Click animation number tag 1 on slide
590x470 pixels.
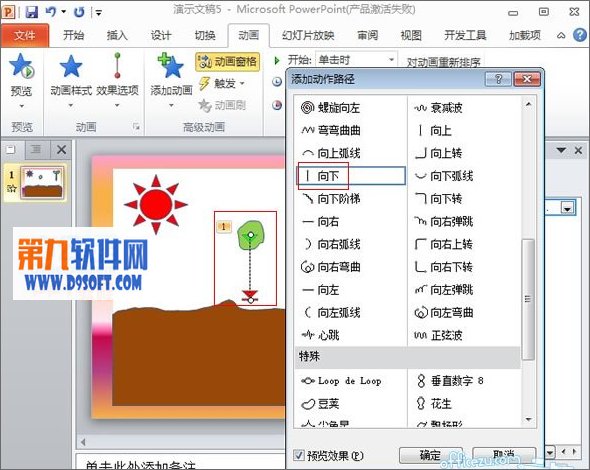(224, 227)
